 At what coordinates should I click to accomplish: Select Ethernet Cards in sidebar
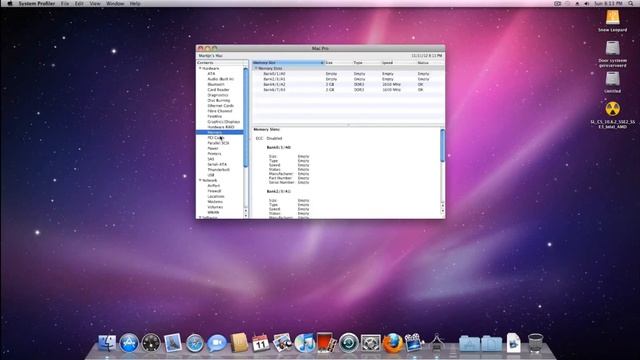(220, 105)
